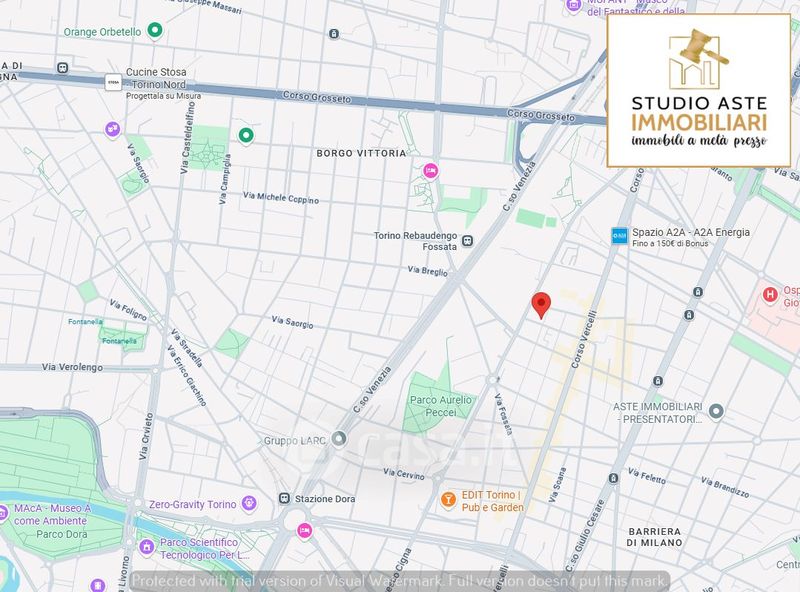The image size is (800, 592).
Task: Click the pink hotel icon in Borgo Vittoria
Action: pos(431,170)
